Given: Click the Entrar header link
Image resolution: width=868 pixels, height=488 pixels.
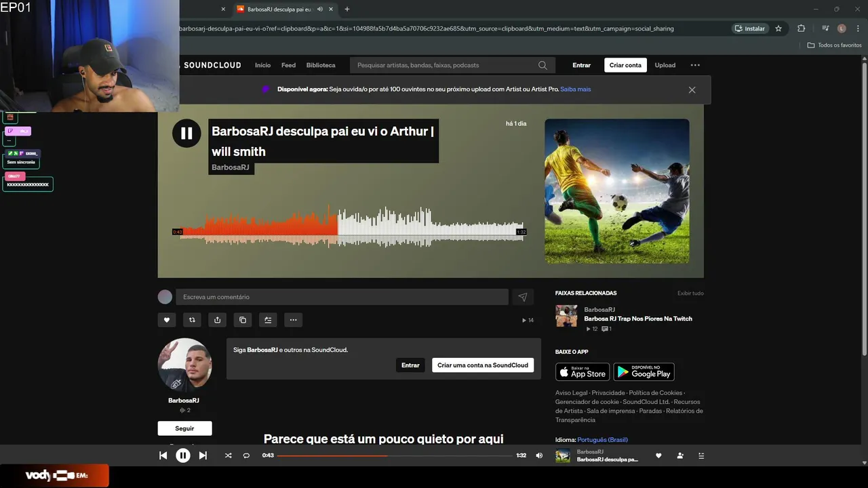Looking at the screenshot, I should (x=581, y=65).
